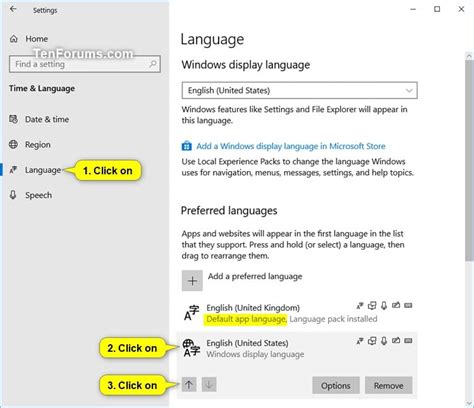Screen dimensions: 474x408
Task: Open Add a Windows display language in Microsoft Store link
Action: click(x=291, y=146)
